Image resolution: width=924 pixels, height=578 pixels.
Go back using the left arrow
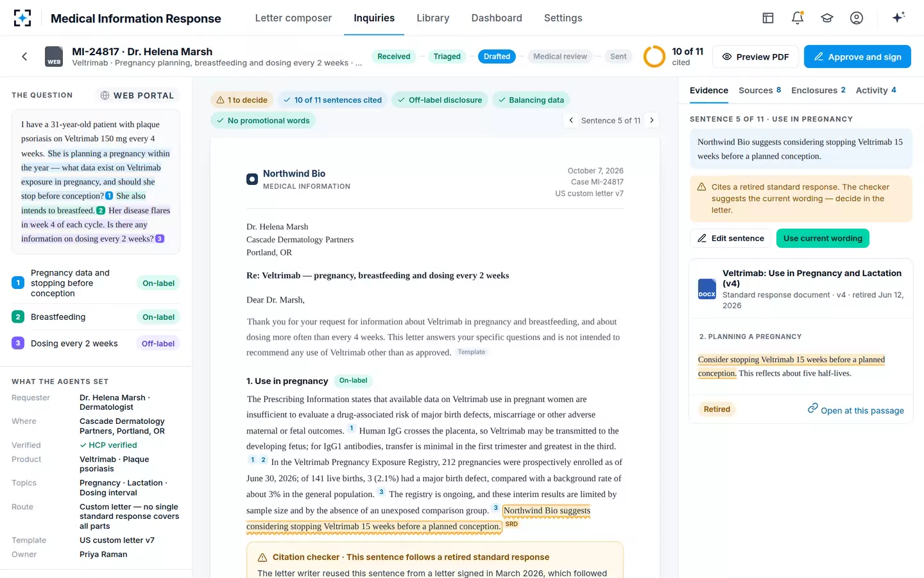pos(24,57)
